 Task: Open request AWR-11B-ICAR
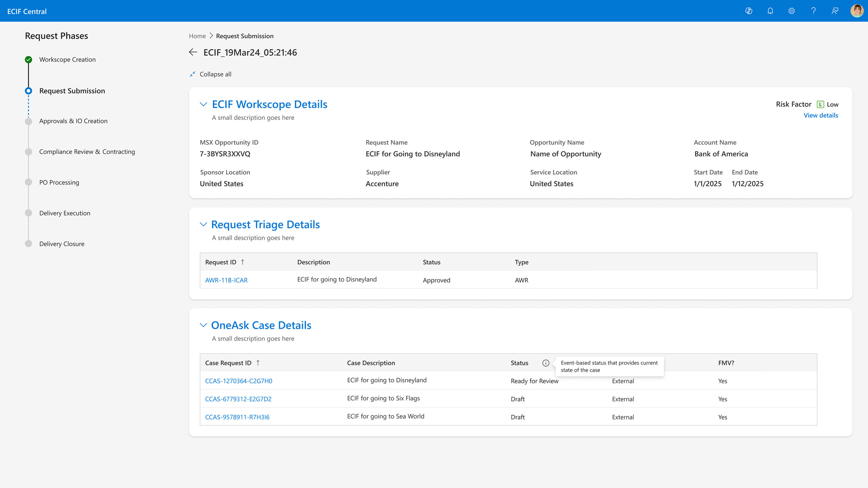click(226, 280)
